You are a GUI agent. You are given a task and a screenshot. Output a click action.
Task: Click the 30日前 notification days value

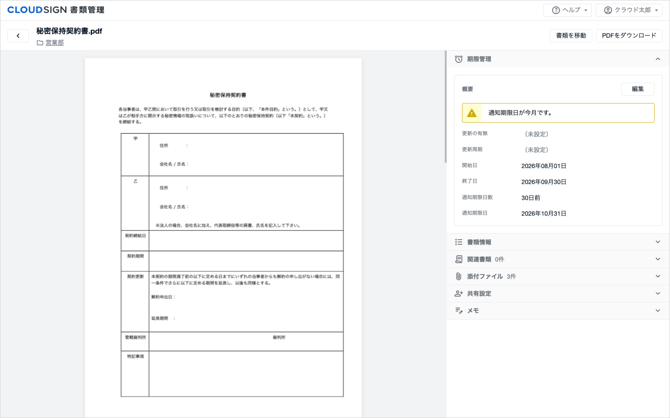[x=531, y=197]
